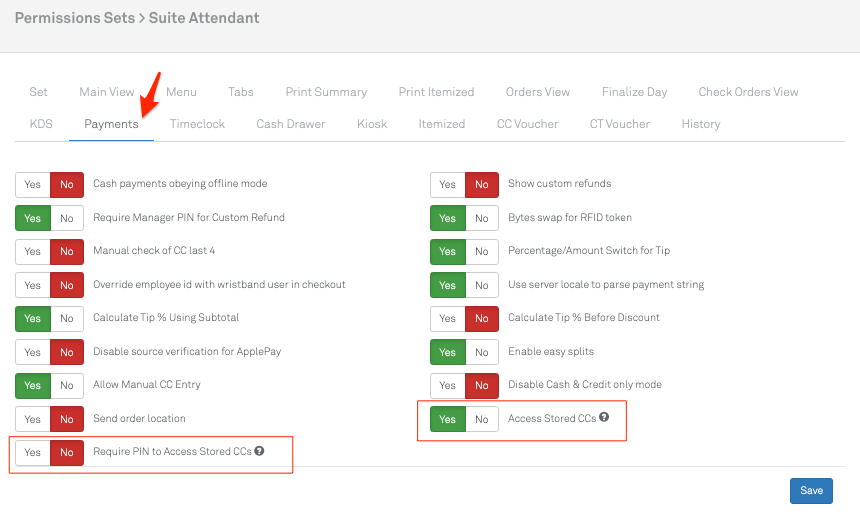Select the Finalize Day tab

pos(634,92)
